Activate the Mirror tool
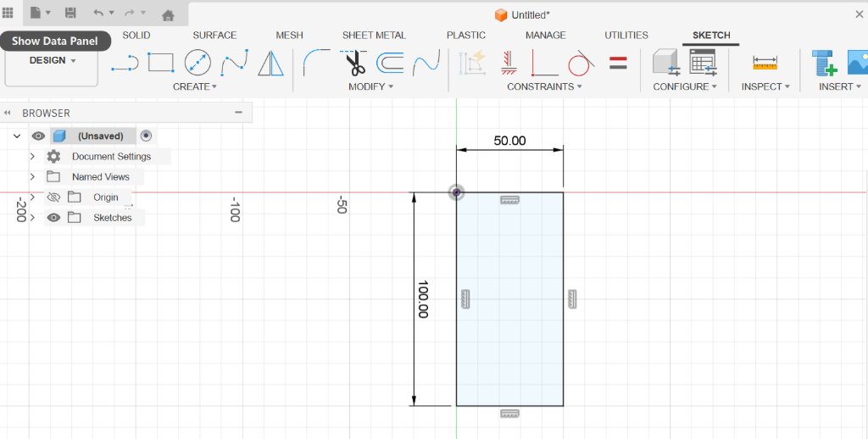Viewport: 868px width, 439px height. [x=270, y=63]
